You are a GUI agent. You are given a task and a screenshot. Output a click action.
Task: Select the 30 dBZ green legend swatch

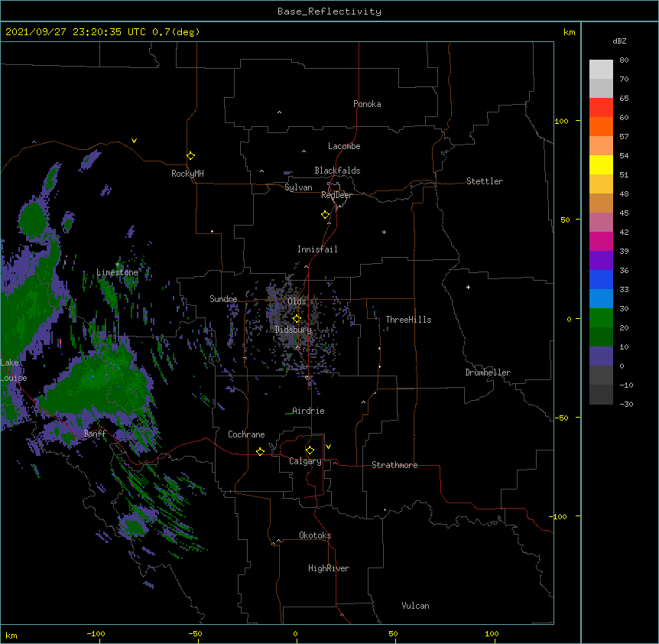(x=601, y=318)
